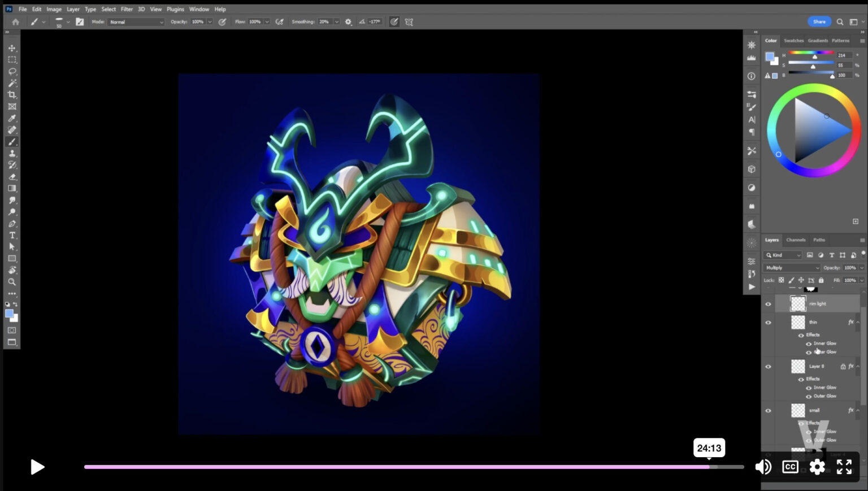The height and width of the screenshot is (491, 868).
Task: Collapse the thin layer effects list
Action: 858,323
